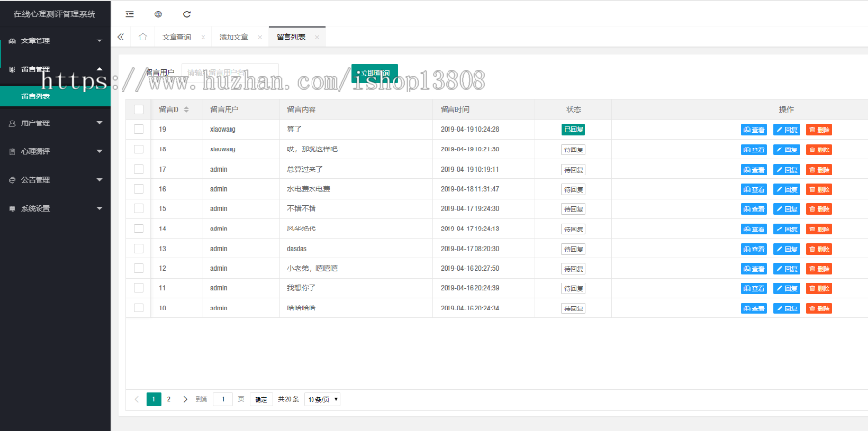This screenshot has height=431, width=868.
Task: View message ID 10
Action: tap(753, 309)
